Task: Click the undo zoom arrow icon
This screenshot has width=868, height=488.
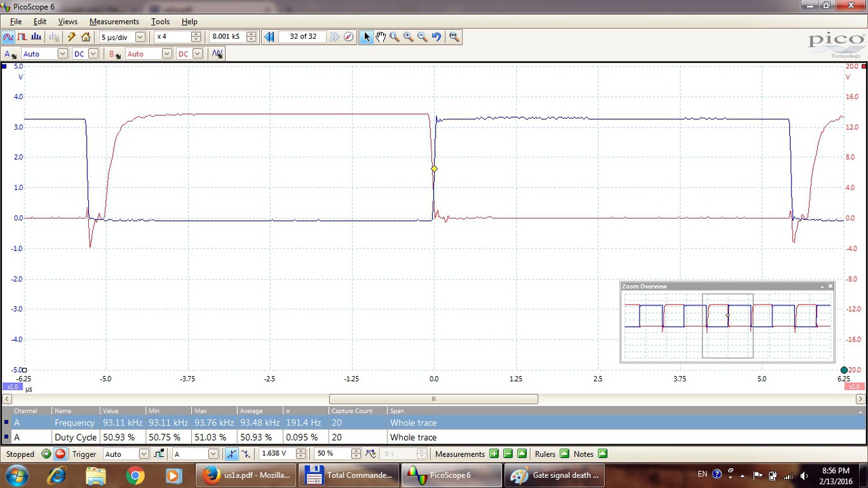Action: (436, 37)
